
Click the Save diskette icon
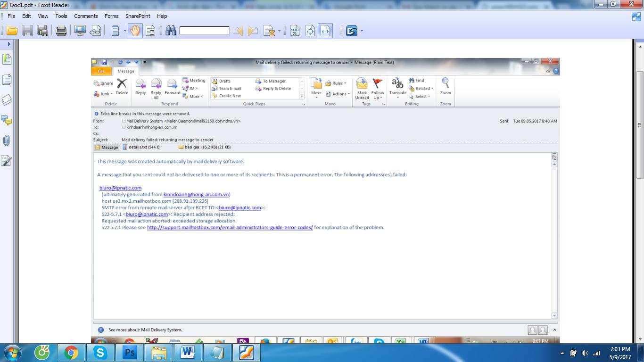(27, 31)
